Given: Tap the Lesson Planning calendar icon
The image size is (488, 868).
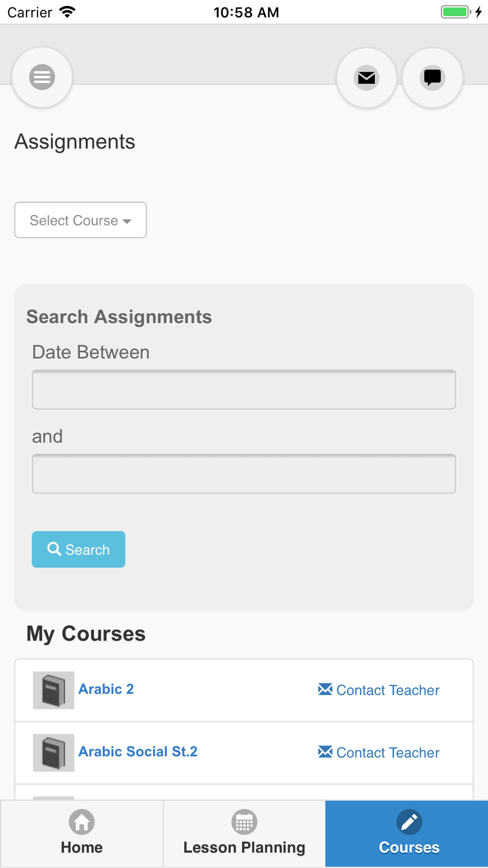Looking at the screenshot, I should 244,822.
